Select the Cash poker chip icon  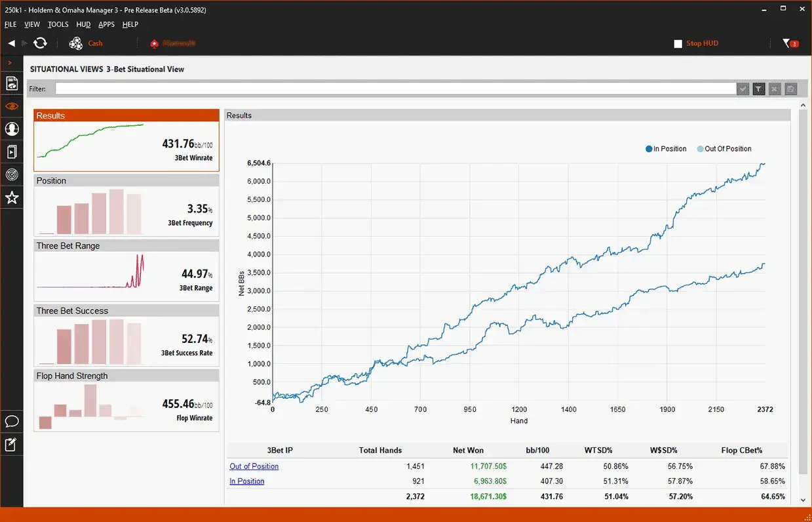(x=77, y=43)
